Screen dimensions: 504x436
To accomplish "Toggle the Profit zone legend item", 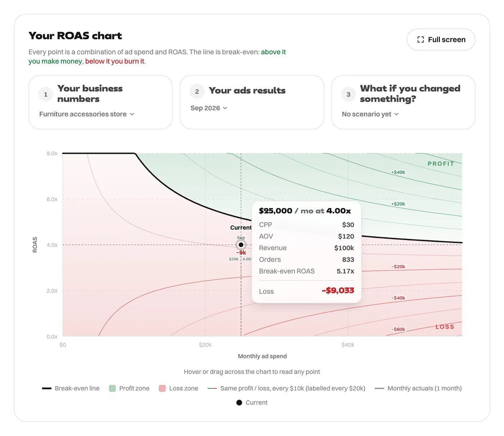I will pos(129,388).
